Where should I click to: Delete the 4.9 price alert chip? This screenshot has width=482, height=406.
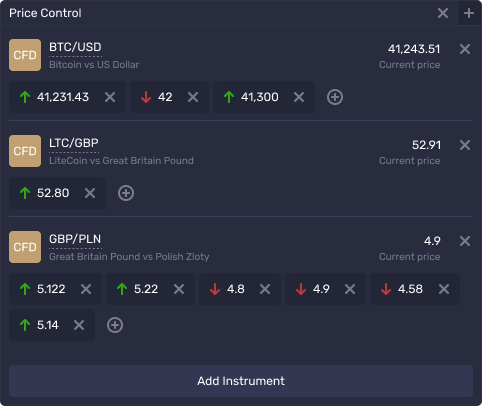pos(350,289)
